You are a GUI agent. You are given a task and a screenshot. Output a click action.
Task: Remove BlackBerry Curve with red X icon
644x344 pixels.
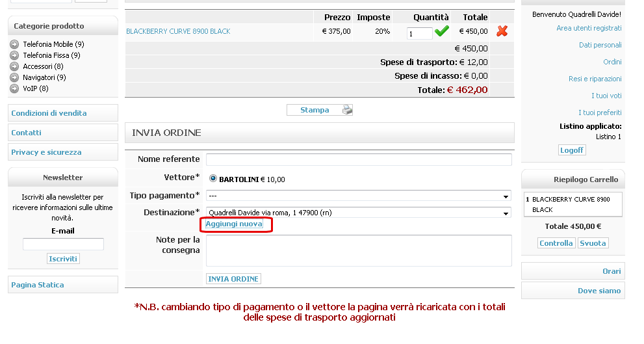pos(502,31)
